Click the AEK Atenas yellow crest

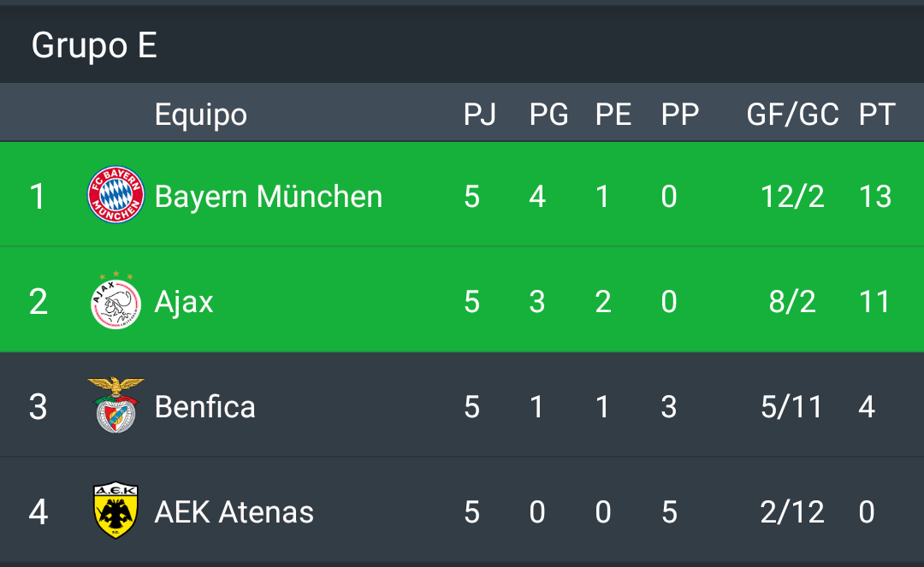(115, 511)
